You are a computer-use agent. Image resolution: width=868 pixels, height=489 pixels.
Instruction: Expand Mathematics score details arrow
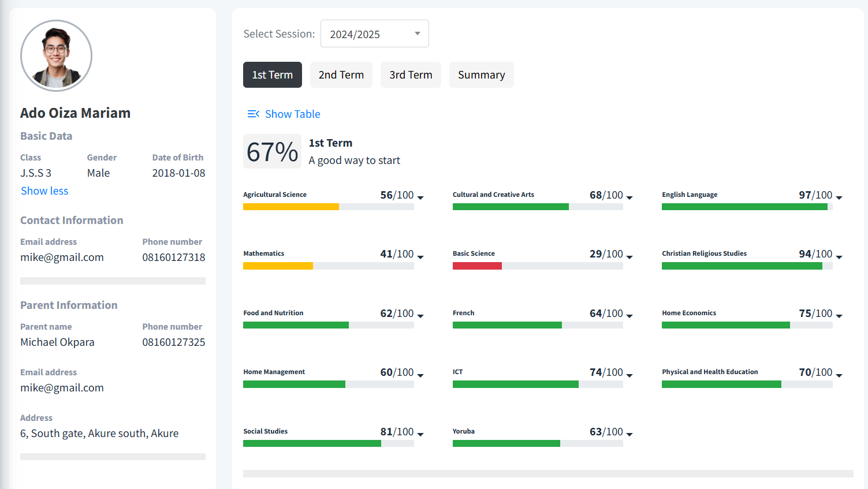[x=420, y=256]
